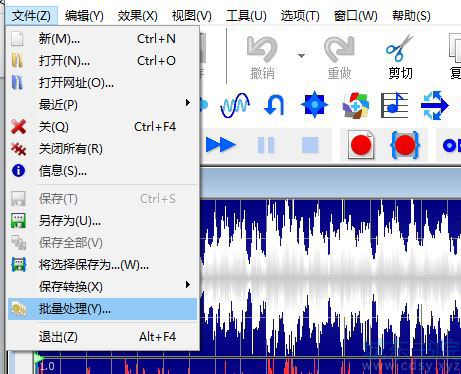Click the batch processing gear icon

[x=19, y=309]
